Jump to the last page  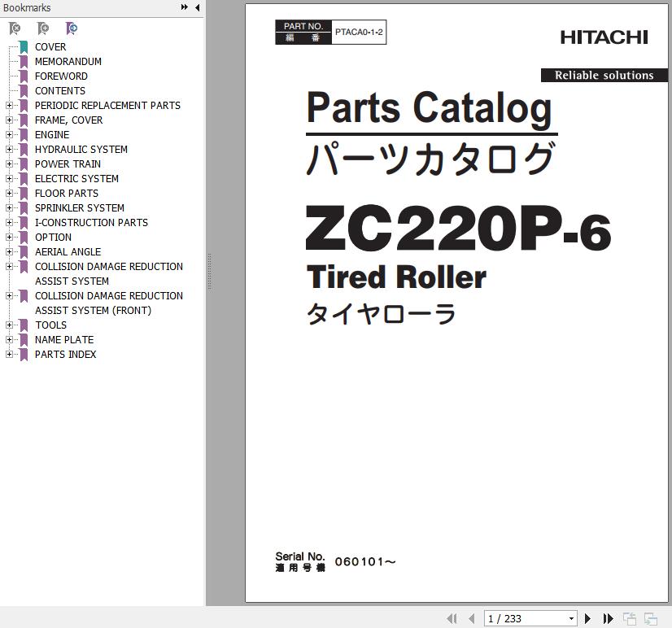click(x=608, y=618)
